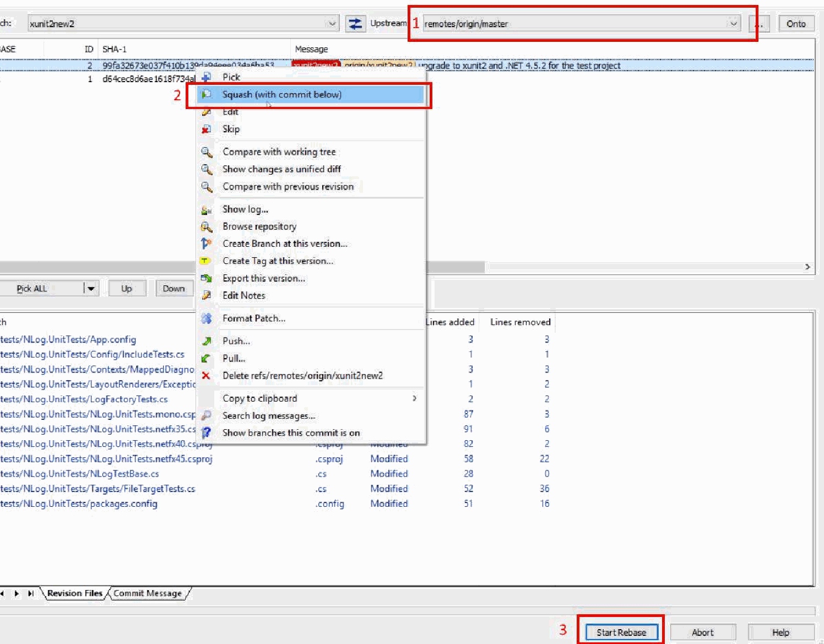Click the Abort button
This screenshot has height=644, width=824.
[703, 632]
